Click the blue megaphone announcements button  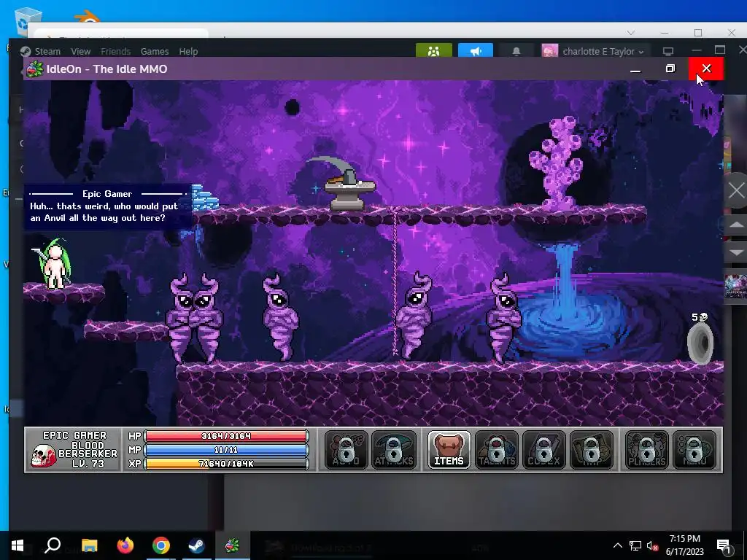click(x=476, y=50)
